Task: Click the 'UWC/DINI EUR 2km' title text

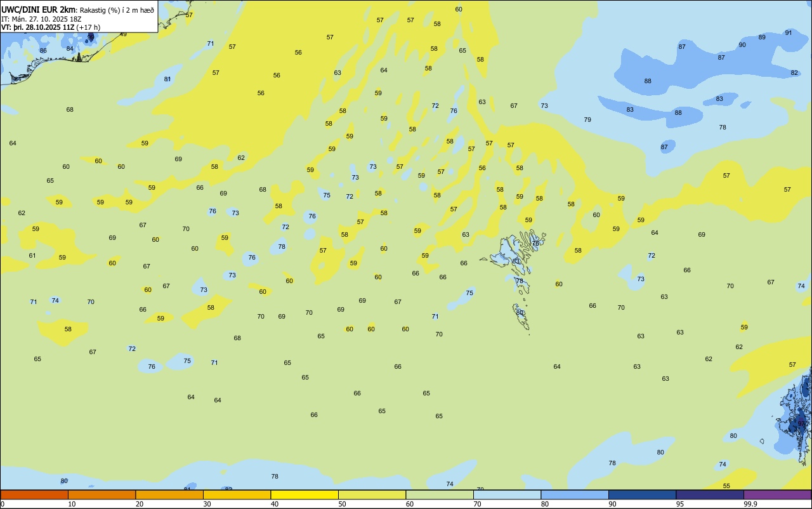Action: pyautogui.click(x=39, y=9)
